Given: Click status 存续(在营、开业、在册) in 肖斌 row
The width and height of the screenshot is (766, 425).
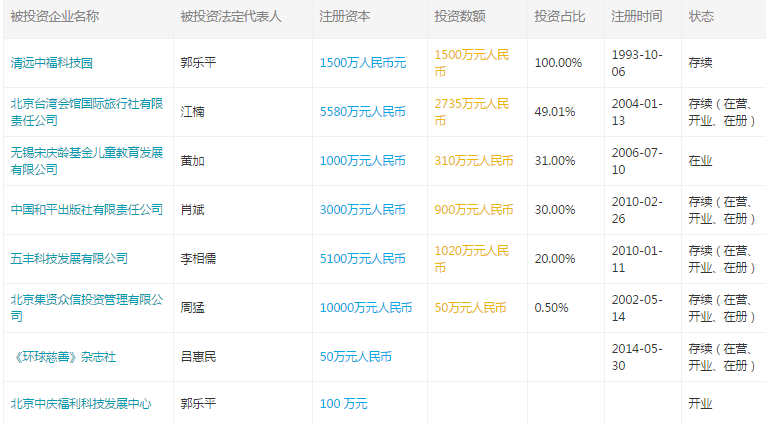Looking at the screenshot, I should tap(722, 210).
